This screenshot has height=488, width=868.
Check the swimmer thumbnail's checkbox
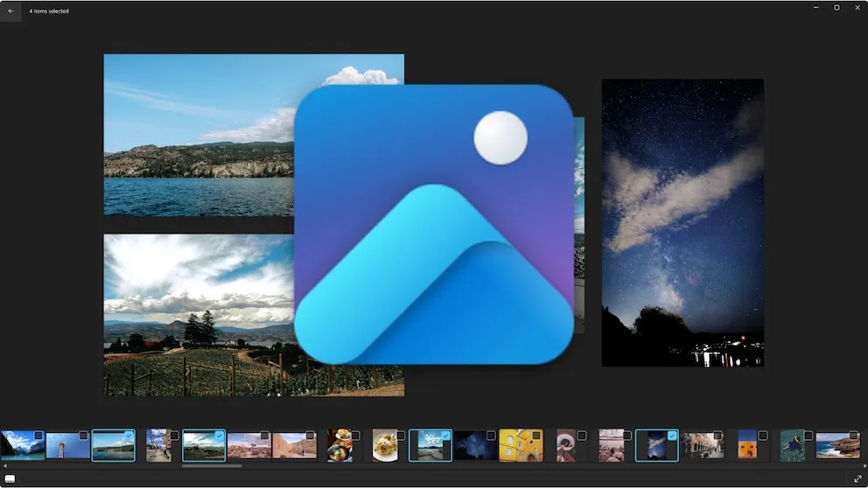point(808,436)
